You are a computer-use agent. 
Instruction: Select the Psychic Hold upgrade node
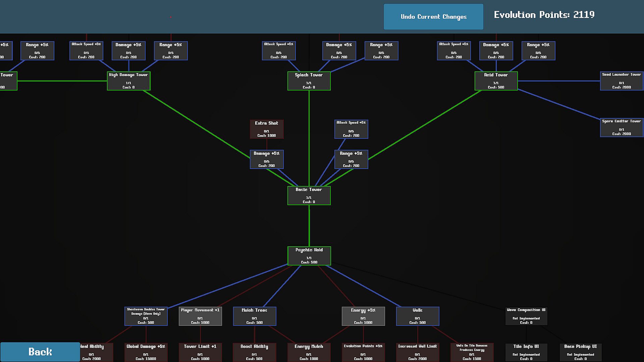(309, 256)
